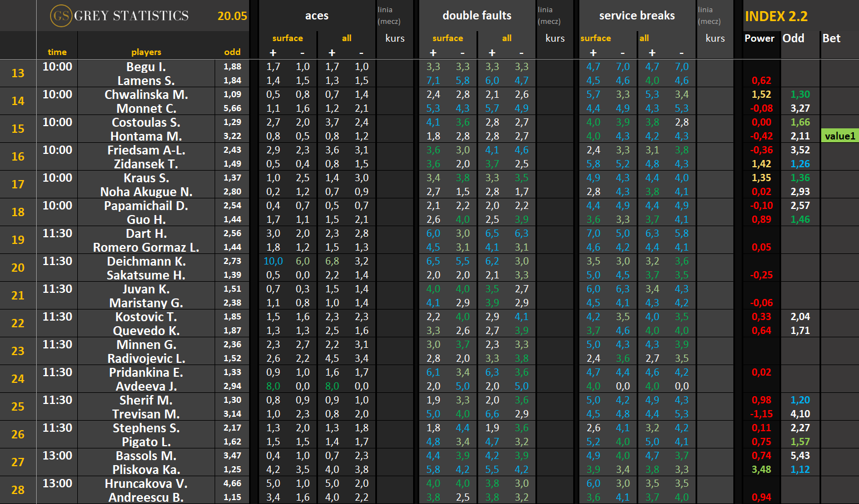Select Pliskova Ka. power value 3,48
859x504 pixels.
tap(761, 470)
